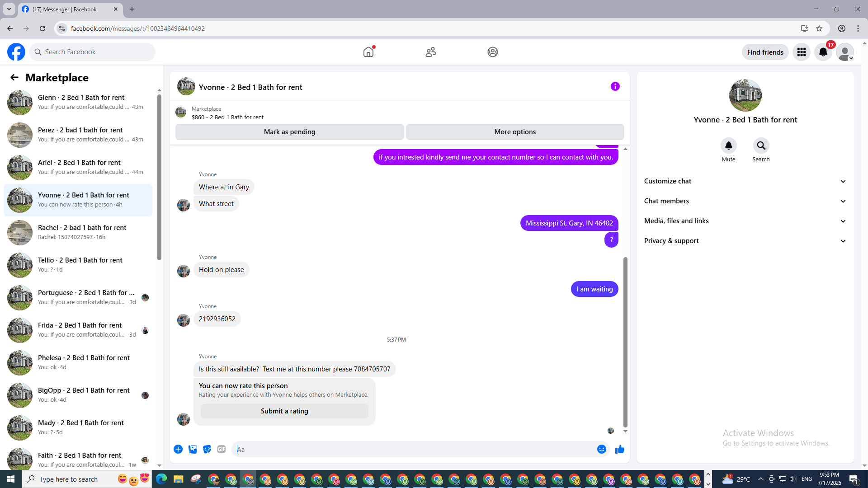Click the chat messages scrollbar
Image resolution: width=868 pixels, height=488 pixels.
[625, 342]
